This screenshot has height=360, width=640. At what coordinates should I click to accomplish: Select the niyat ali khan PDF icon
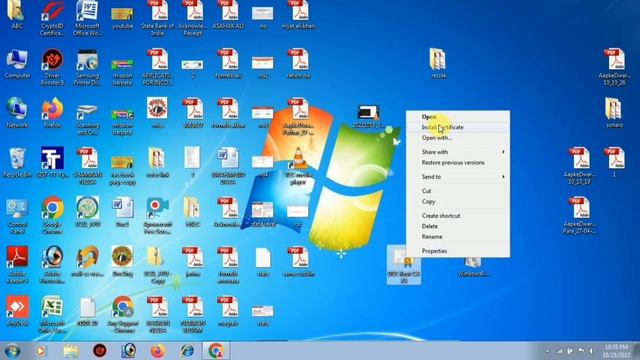(298, 15)
